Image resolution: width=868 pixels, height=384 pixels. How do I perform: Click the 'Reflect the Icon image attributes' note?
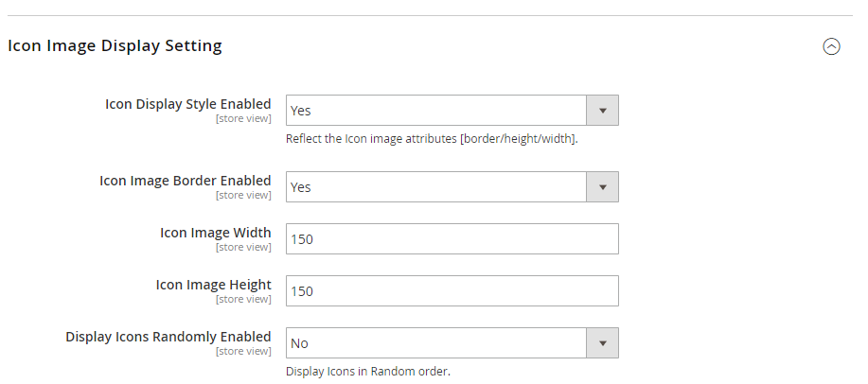432,139
